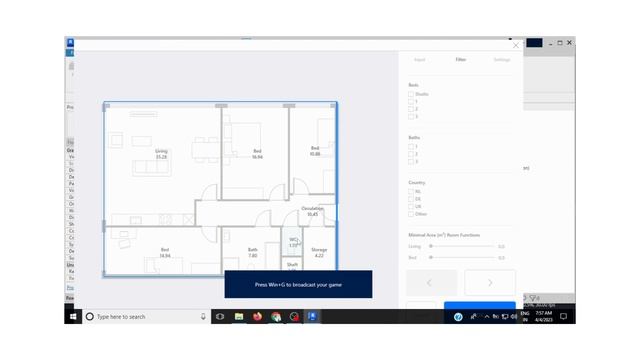Select the UK country checkbox
640x360 pixels.
411,207
